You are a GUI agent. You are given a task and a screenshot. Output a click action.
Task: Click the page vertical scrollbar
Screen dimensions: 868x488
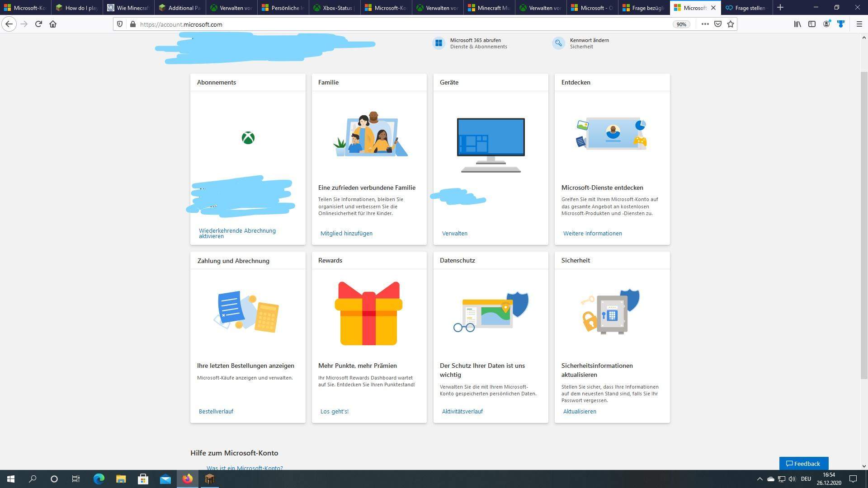tap(863, 226)
